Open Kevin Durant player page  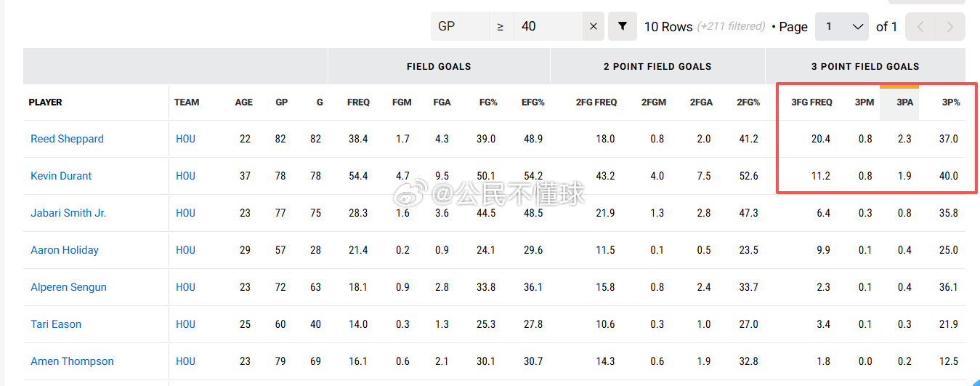61,176
